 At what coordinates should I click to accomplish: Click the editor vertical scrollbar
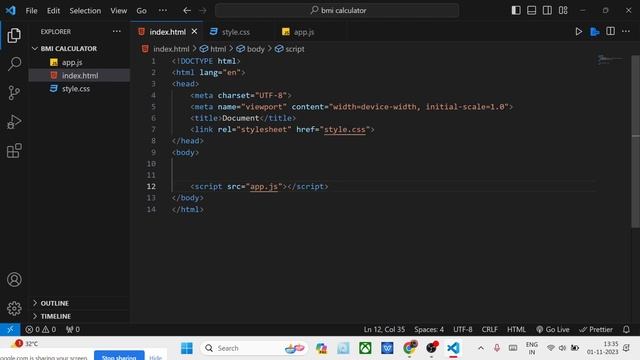(x=636, y=141)
